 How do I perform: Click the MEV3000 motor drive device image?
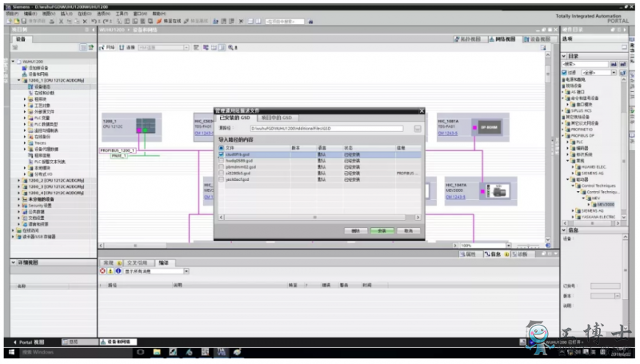(x=498, y=190)
